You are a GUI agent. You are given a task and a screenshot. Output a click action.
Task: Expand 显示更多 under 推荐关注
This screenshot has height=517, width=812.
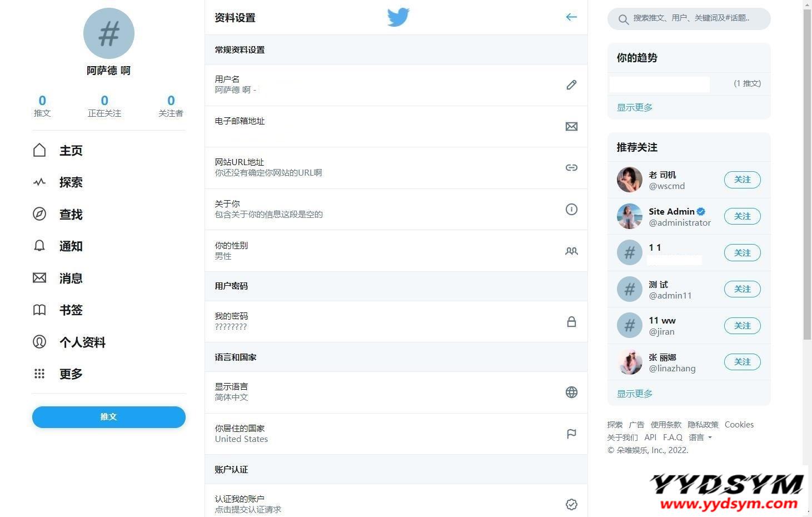click(635, 394)
